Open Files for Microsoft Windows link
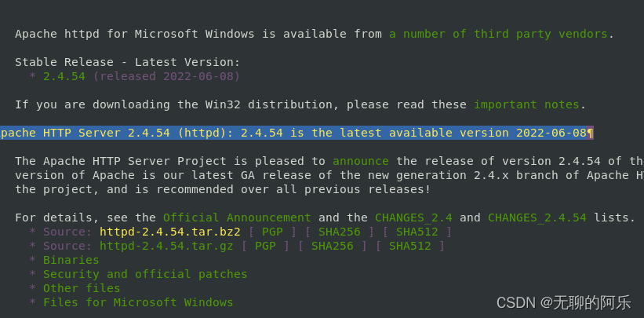Image resolution: width=644 pixels, height=318 pixels. point(138,303)
